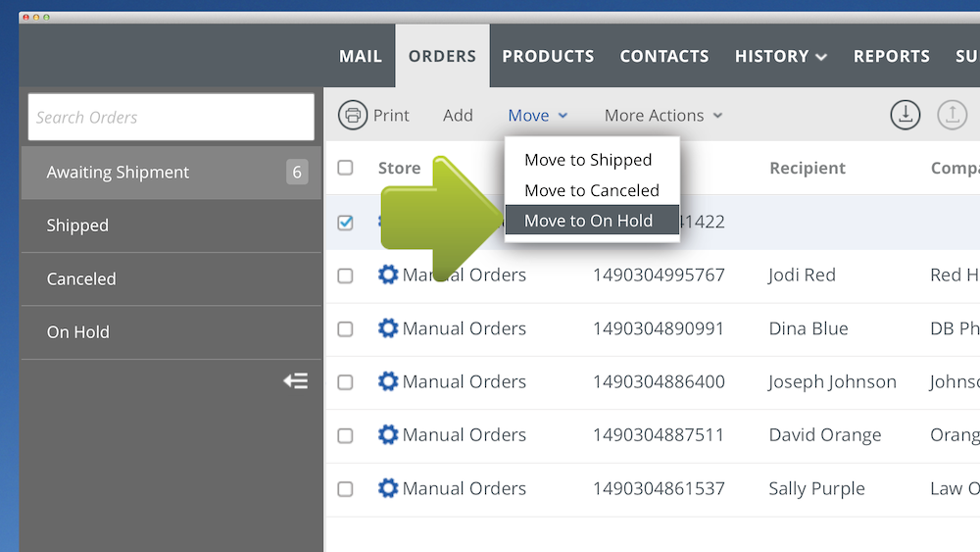Click recipient name David Orange

pyautogui.click(x=825, y=434)
